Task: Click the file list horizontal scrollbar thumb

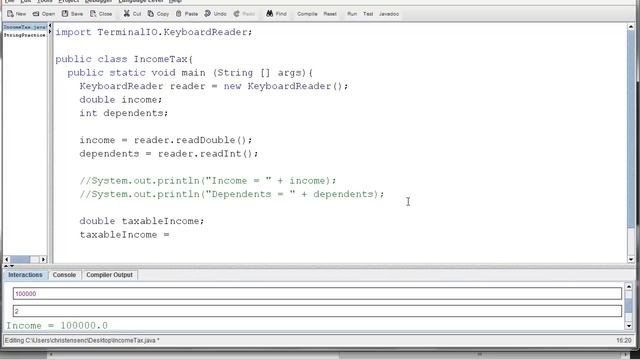Action: pos(20,260)
